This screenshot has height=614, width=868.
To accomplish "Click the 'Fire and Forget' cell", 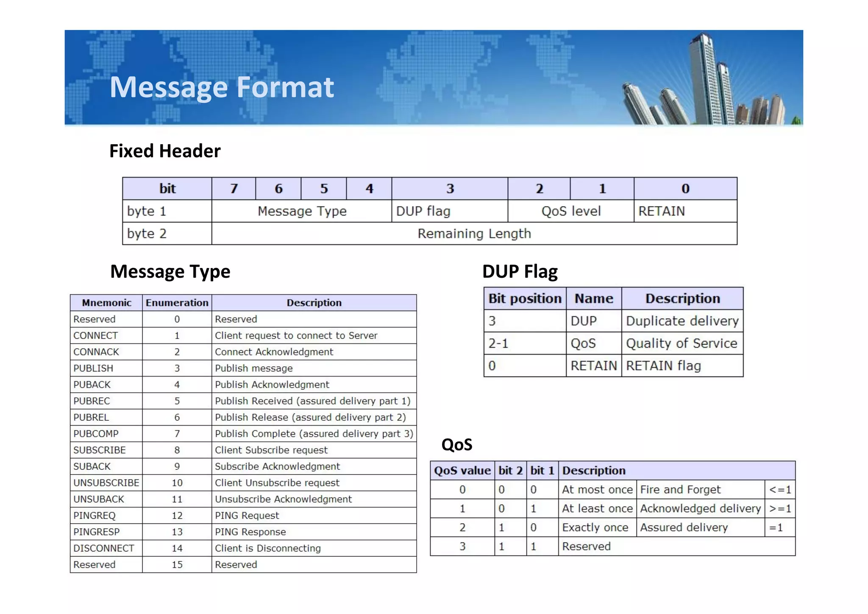I will point(701,490).
